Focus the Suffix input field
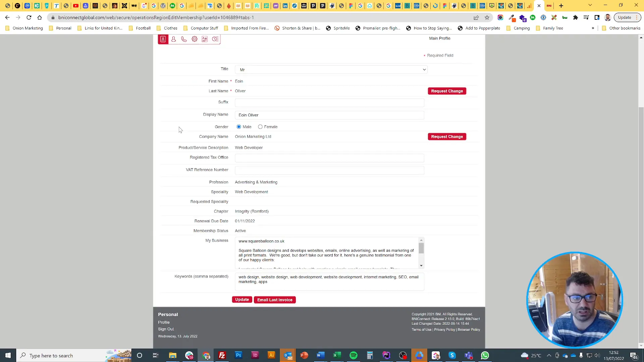 329,102
